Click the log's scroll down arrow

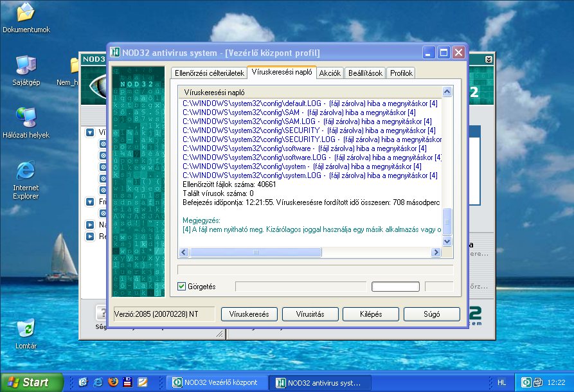click(447, 241)
